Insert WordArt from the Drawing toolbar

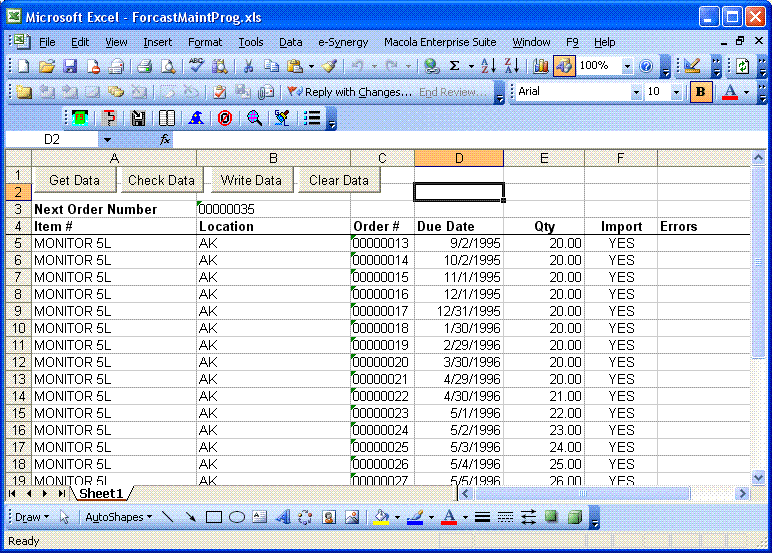283,517
